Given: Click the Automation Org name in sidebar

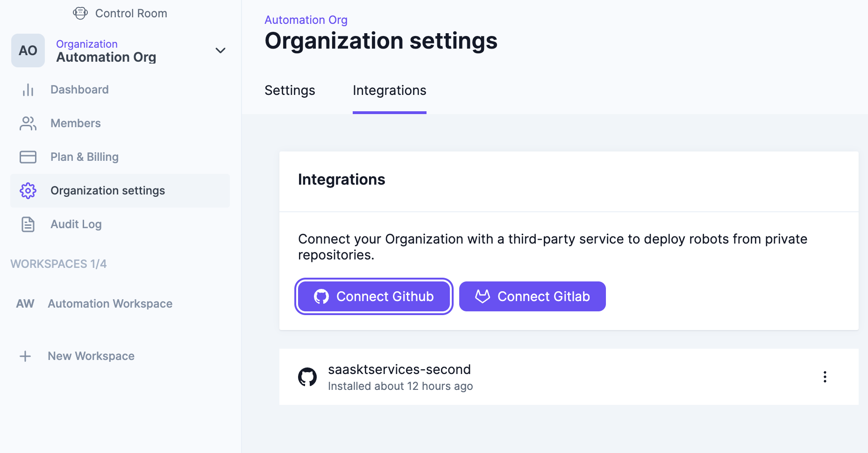Looking at the screenshot, I should (x=106, y=57).
